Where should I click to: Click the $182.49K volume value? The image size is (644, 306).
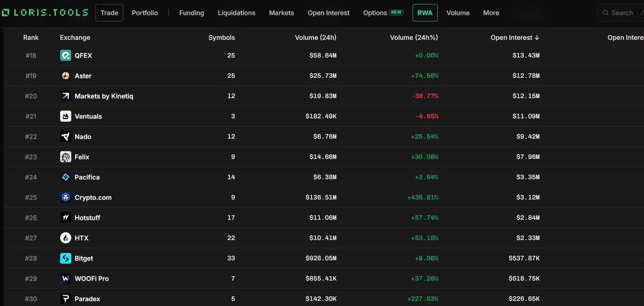[321, 116]
